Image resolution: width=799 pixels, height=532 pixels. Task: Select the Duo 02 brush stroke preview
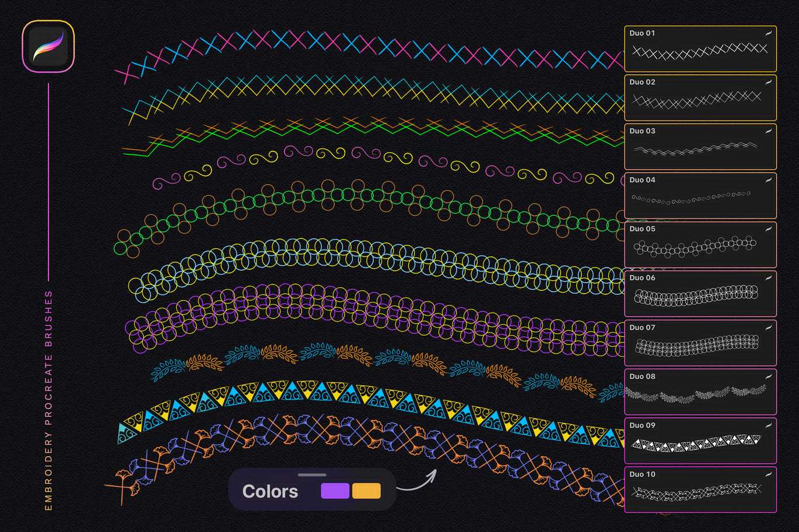point(697,101)
